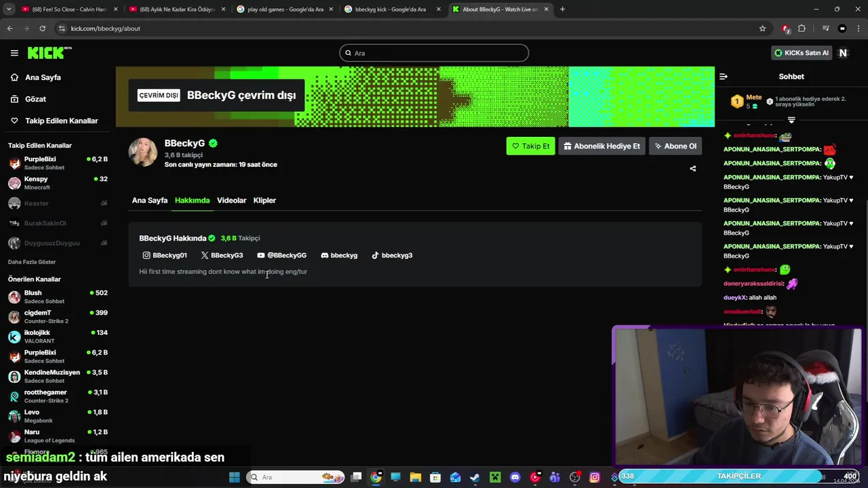The height and width of the screenshot is (488, 868).
Task: Reload the page with refresh icon
Action: coord(42,28)
